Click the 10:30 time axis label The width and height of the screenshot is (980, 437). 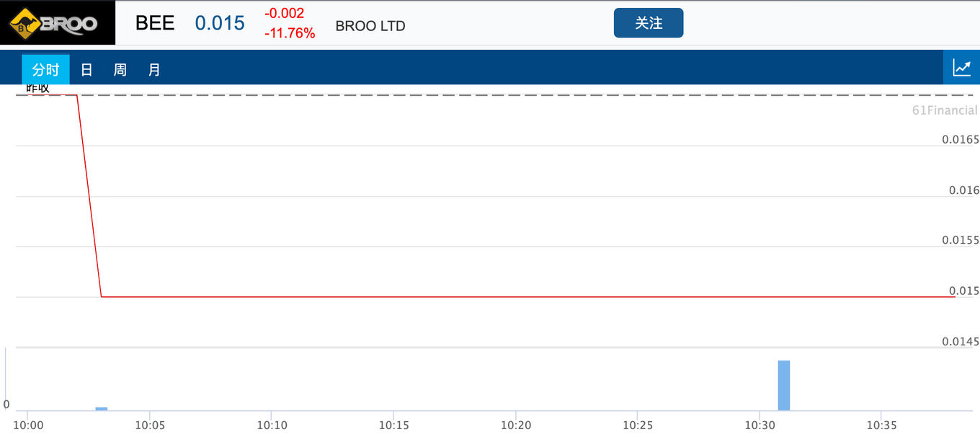point(759,425)
